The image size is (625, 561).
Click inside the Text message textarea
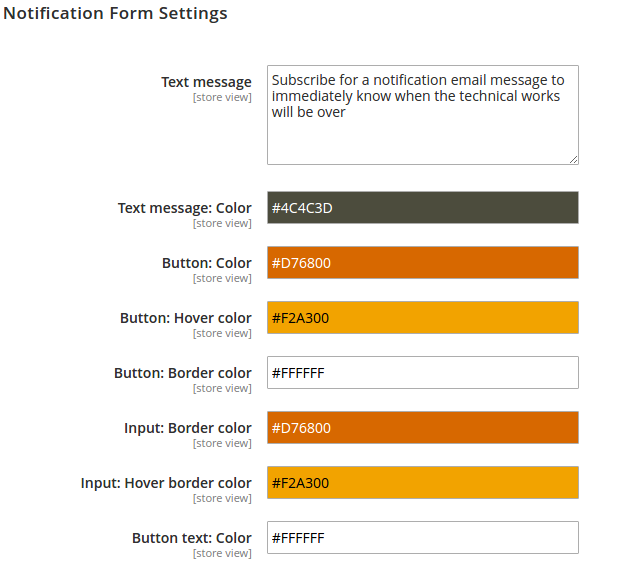click(423, 115)
